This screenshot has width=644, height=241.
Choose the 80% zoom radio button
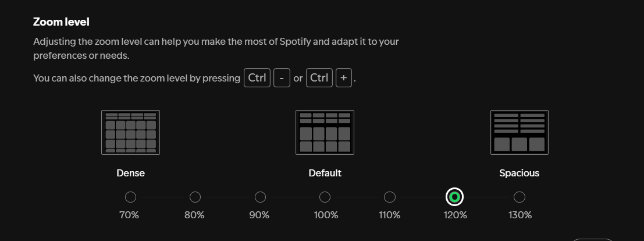195,197
